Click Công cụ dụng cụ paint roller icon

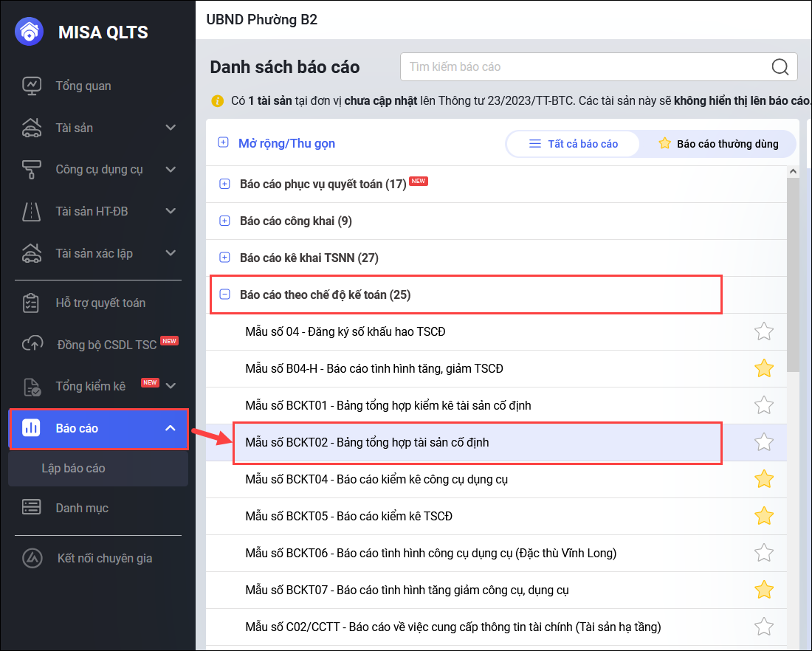(32, 169)
